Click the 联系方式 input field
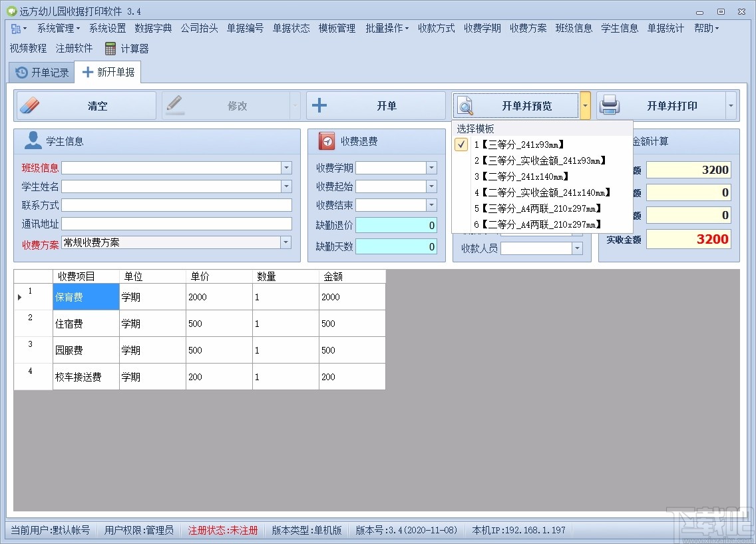The image size is (756, 544). click(x=176, y=206)
